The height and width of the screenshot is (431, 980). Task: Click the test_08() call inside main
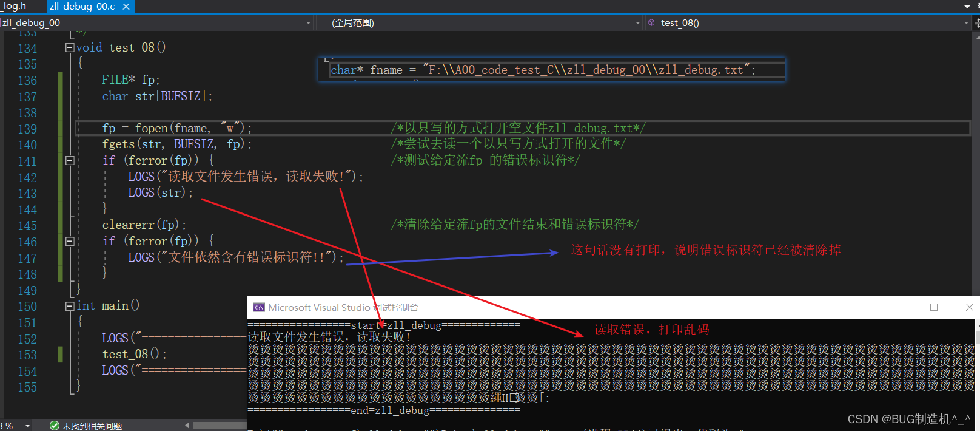click(x=134, y=354)
